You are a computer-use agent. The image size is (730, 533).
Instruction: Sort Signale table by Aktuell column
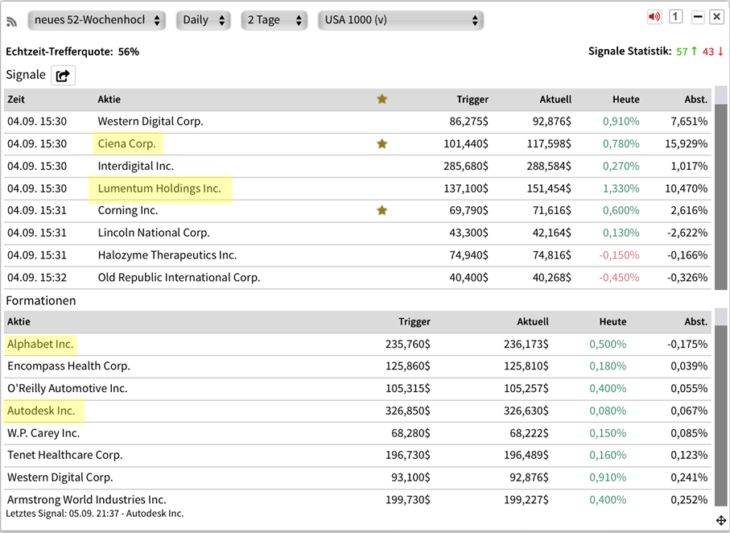pyautogui.click(x=555, y=99)
